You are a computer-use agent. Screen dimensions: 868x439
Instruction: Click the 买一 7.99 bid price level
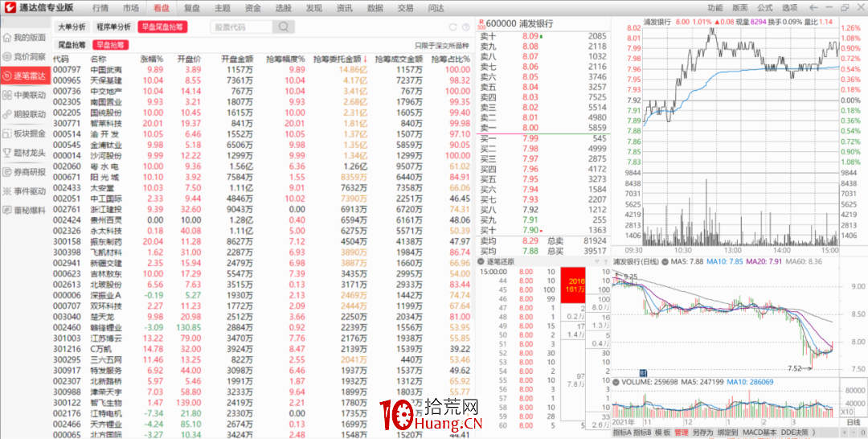pyautogui.click(x=542, y=138)
